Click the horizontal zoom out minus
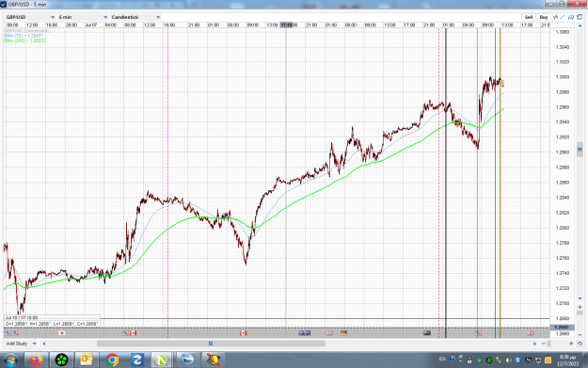The height and width of the screenshot is (368, 588). [x=544, y=344]
